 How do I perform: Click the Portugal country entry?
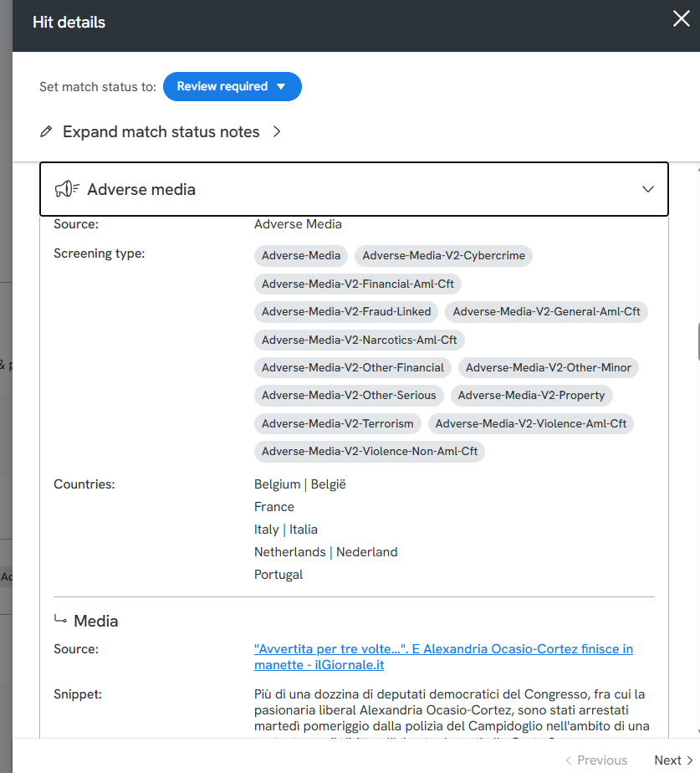pyautogui.click(x=278, y=575)
